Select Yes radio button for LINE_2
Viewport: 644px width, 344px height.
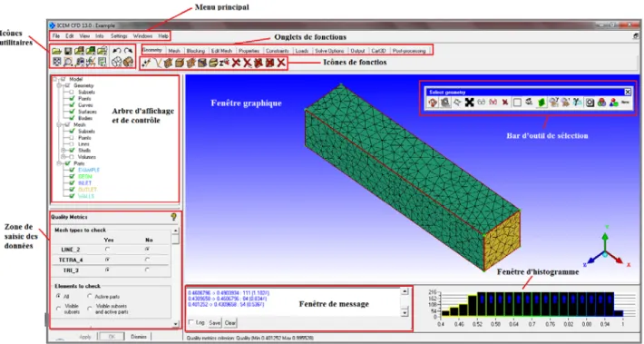point(108,249)
